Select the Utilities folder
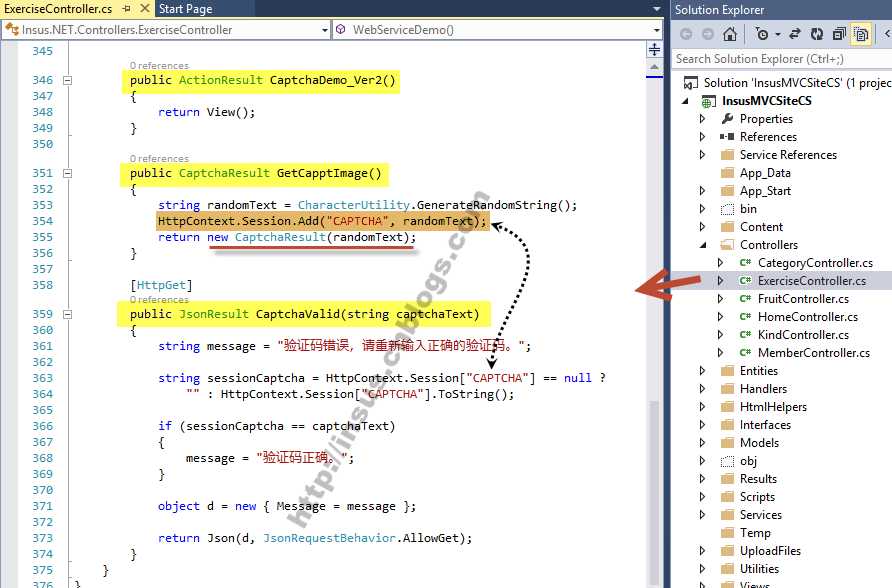This screenshot has width=892, height=588. pyautogui.click(x=759, y=569)
